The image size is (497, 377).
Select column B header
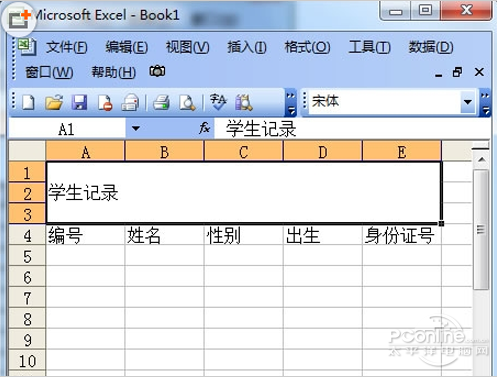[164, 152]
